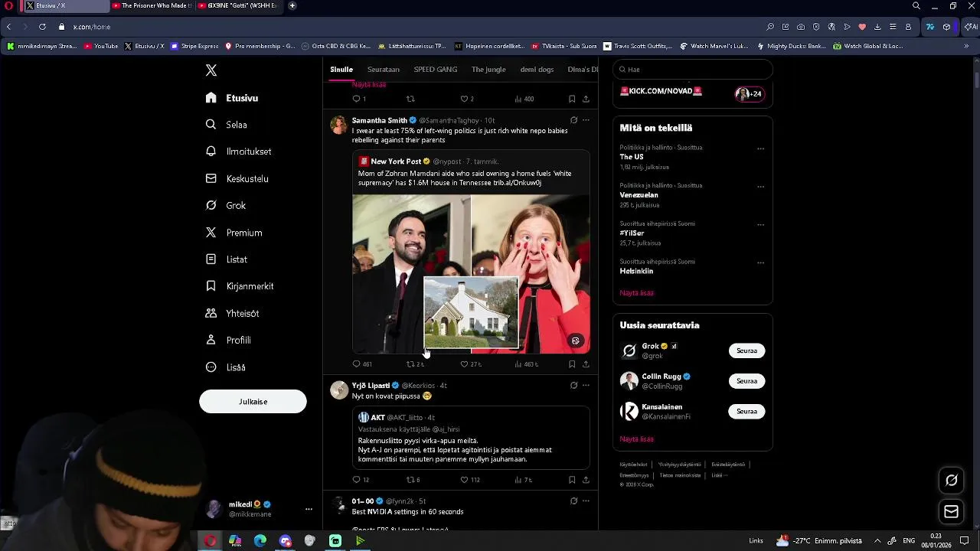Open Listat lists page
980x551 pixels.
[227, 259]
